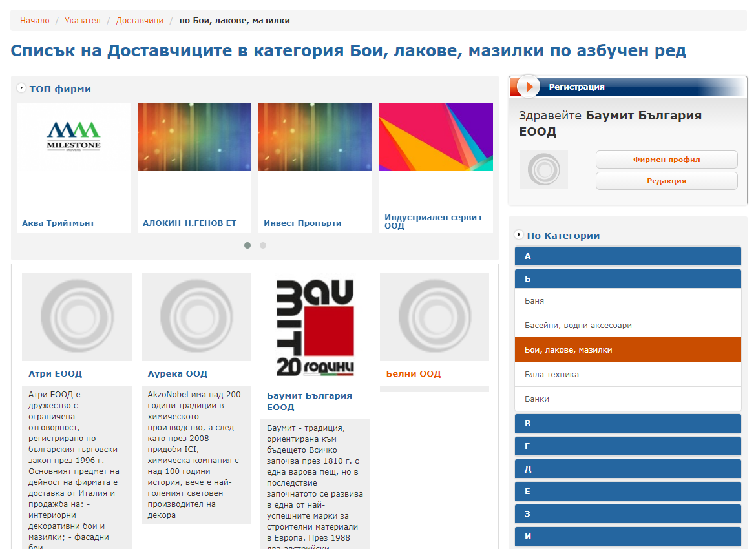
Task: Click the arrow icon beside По Категории
Action: (519, 235)
